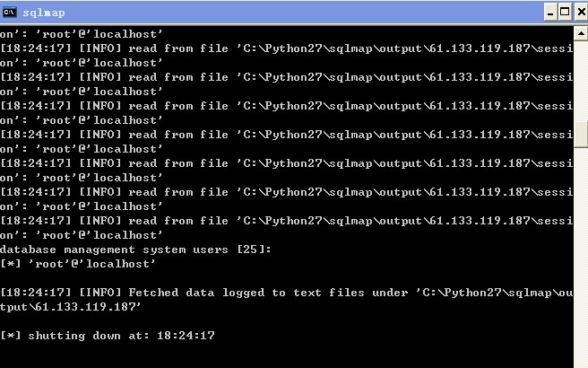Open the console system menu icon

pyautogui.click(x=9, y=13)
